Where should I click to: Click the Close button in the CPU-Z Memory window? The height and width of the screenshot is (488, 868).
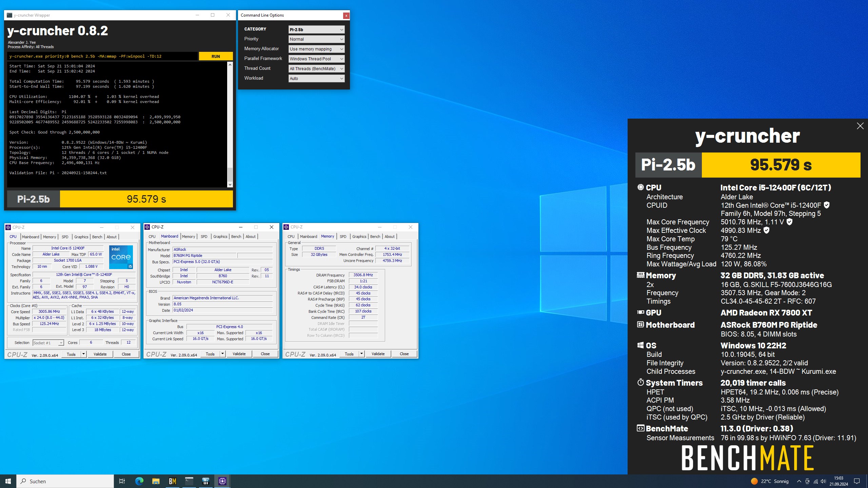404,354
